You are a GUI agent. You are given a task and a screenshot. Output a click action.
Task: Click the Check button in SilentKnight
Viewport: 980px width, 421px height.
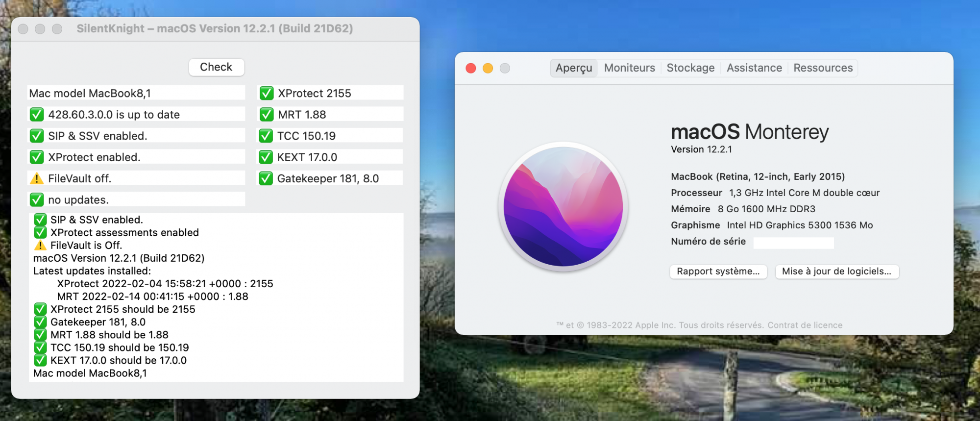pyautogui.click(x=216, y=67)
